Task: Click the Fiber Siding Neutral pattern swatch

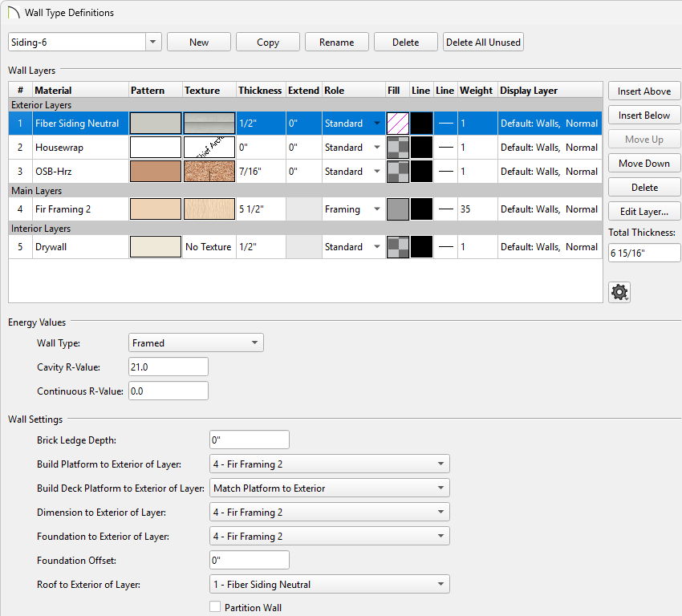Action: pyautogui.click(x=156, y=124)
